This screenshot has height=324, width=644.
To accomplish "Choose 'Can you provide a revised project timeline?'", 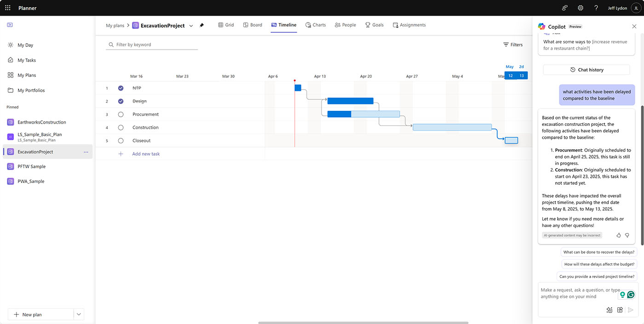I will 597,277.
